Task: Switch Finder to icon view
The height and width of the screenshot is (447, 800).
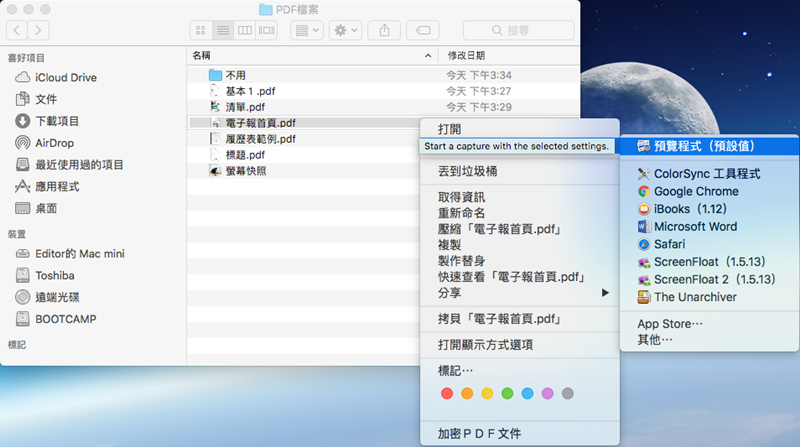Action: tap(200, 31)
